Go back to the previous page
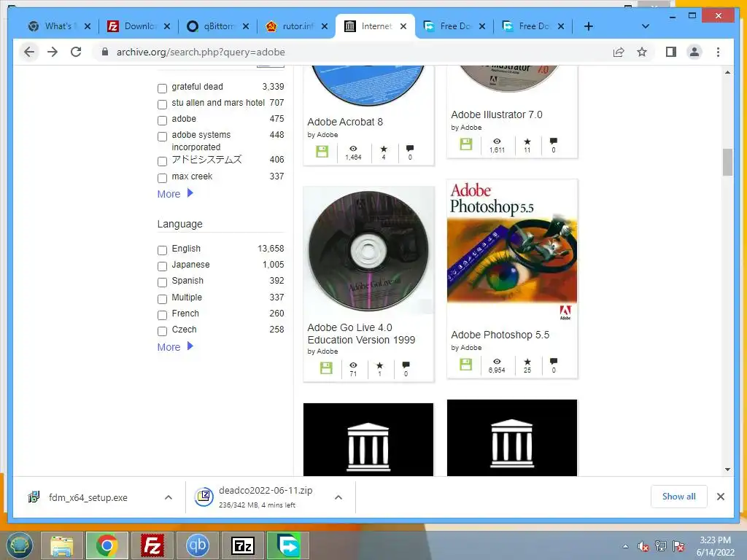The width and height of the screenshot is (747, 560). point(29,52)
